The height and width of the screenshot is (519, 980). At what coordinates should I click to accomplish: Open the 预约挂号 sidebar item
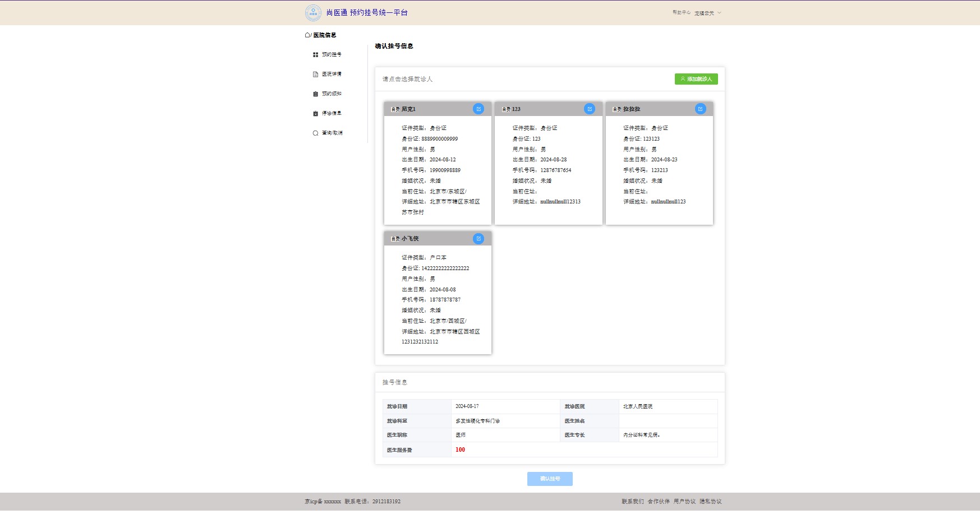pyautogui.click(x=328, y=54)
